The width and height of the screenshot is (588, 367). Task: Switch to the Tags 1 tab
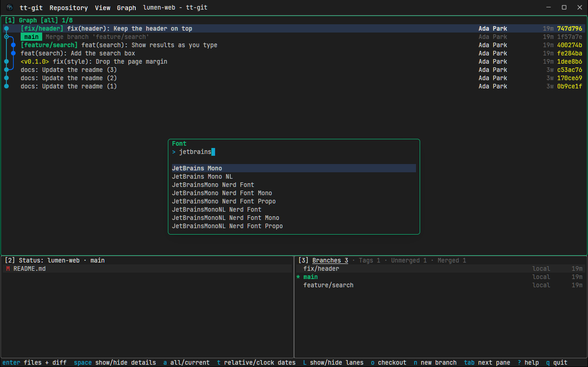coord(369,261)
